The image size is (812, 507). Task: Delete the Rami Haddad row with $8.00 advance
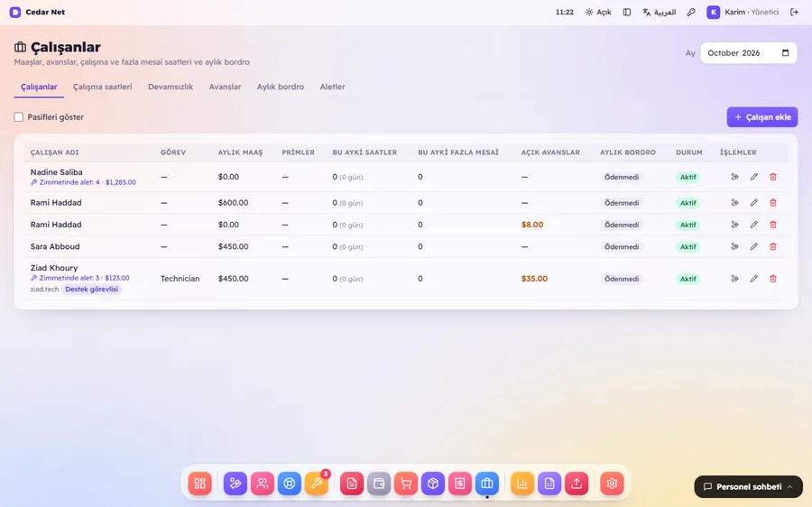click(x=772, y=225)
